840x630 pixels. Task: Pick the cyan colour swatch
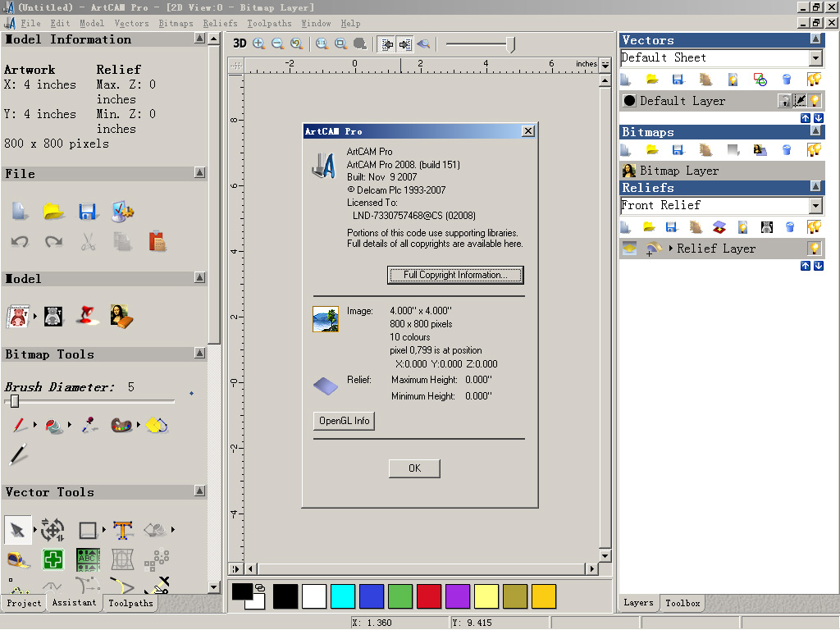[343, 596]
